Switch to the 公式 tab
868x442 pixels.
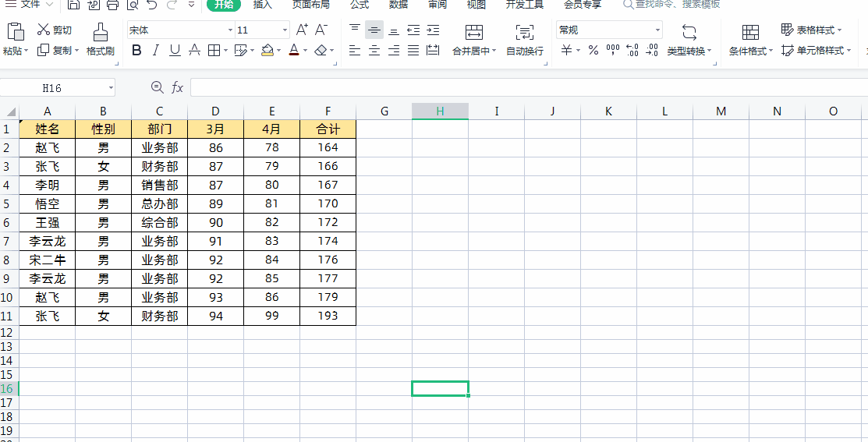point(360,5)
